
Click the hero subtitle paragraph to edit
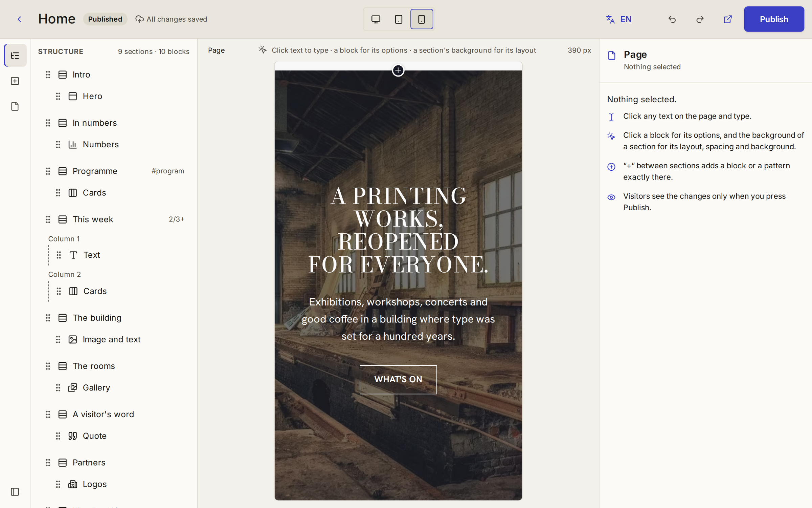[398, 319]
